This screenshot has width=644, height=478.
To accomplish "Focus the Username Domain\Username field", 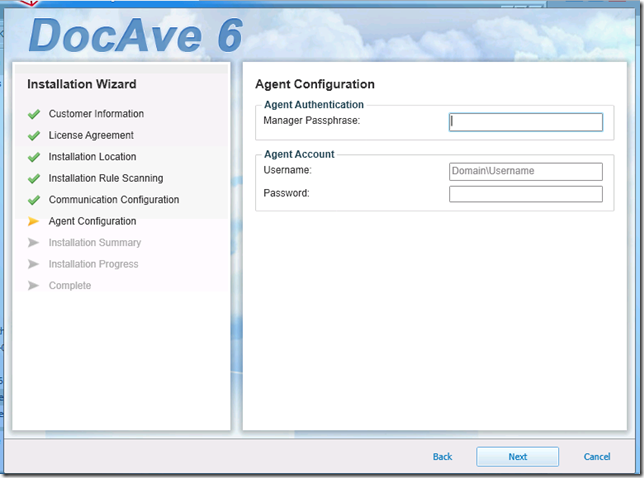I will 526,171.
